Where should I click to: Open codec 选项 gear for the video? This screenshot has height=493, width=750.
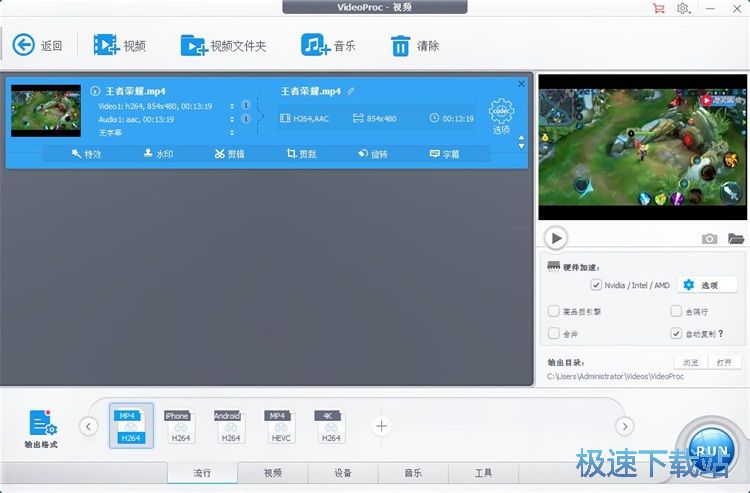[501, 116]
